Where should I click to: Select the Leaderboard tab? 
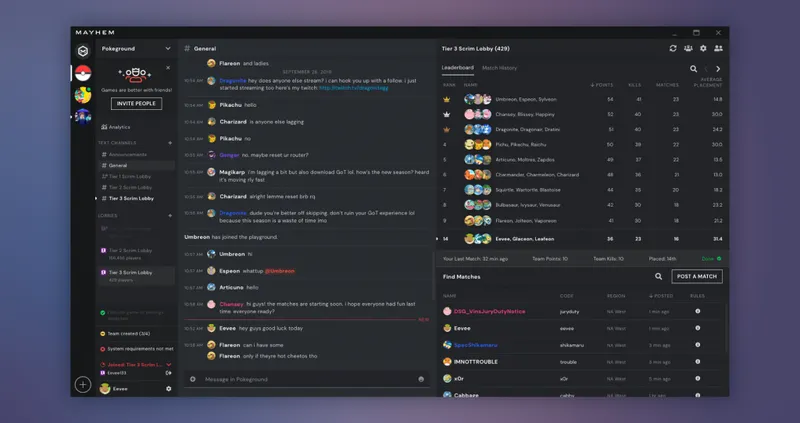pos(458,68)
